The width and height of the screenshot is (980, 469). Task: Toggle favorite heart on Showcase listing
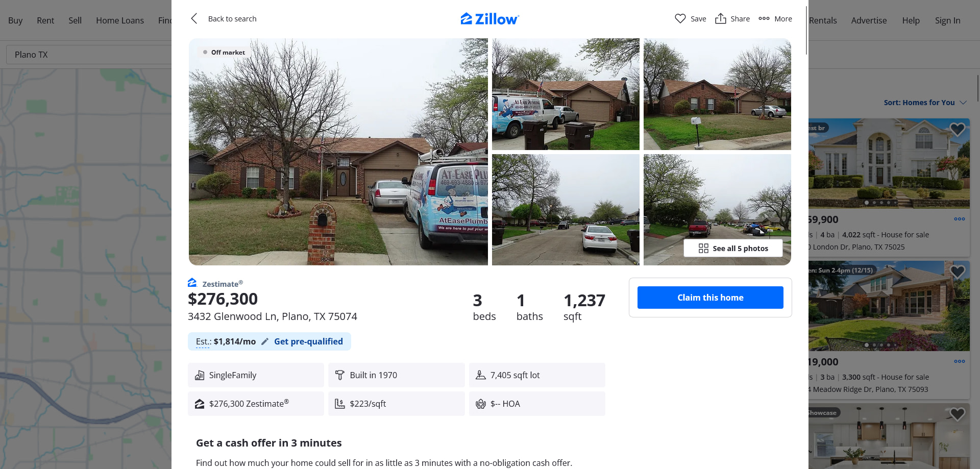point(957,414)
